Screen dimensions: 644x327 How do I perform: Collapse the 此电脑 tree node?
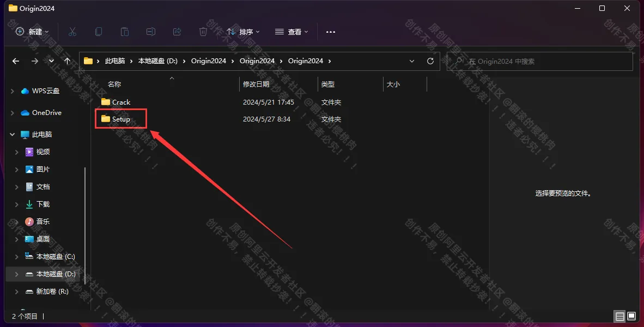coord(12,134)
